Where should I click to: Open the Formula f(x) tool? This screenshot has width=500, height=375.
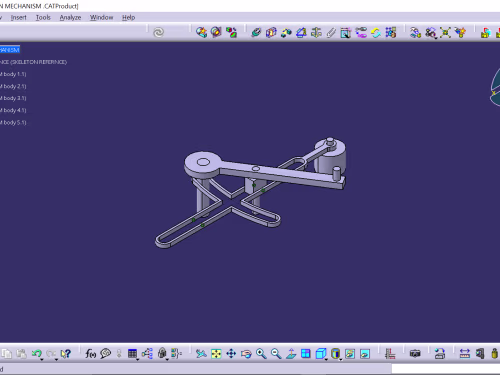pyautogui.click(x=90, y=353)
